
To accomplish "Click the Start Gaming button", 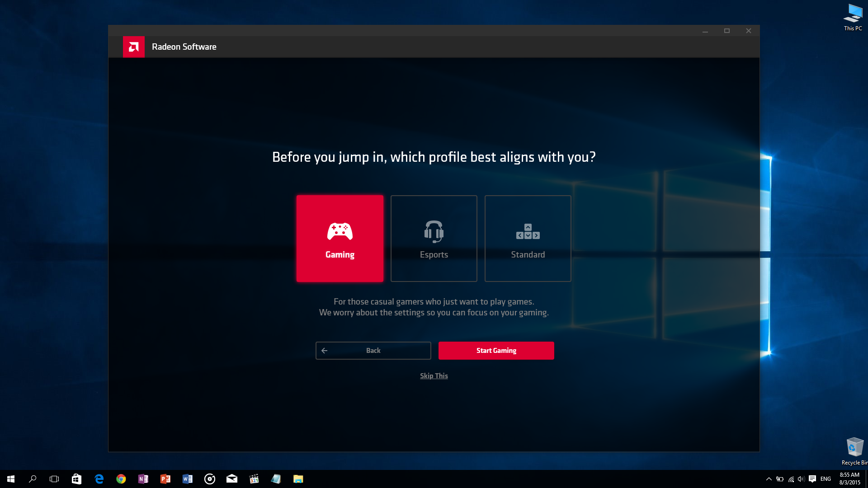I will click(x=496, y=350).
